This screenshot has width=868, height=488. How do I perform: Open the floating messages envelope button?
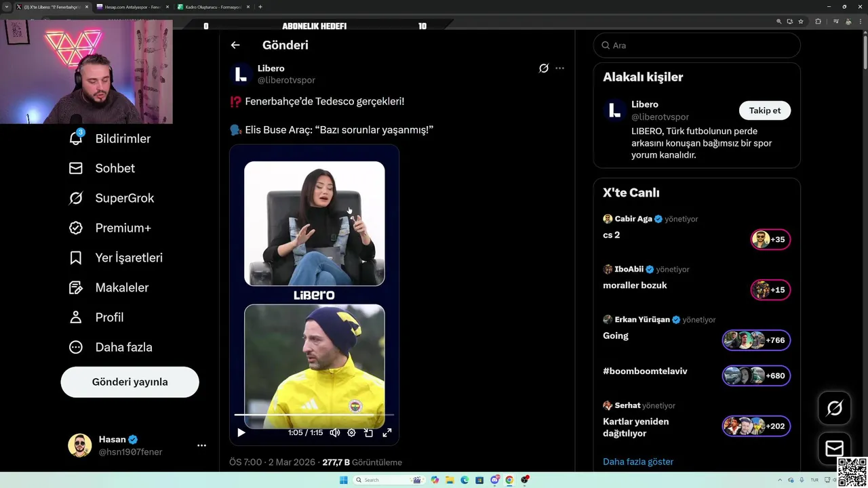pos(834,448)
